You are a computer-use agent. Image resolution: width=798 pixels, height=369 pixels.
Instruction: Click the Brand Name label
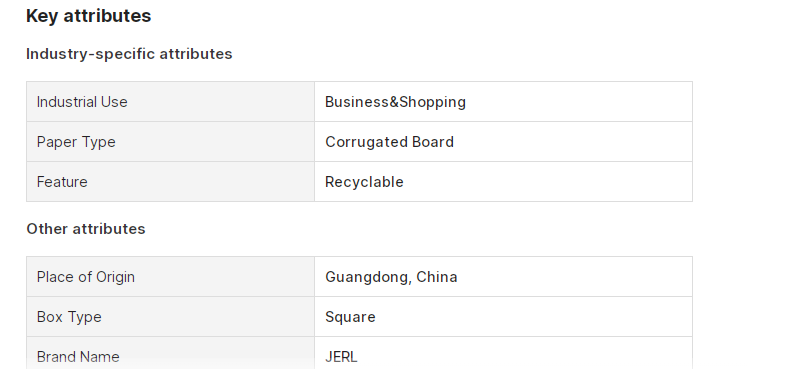tap(78, 357)
